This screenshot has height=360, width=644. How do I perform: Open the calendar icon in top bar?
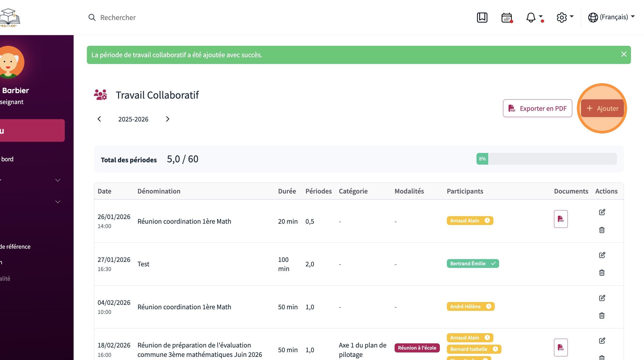pyautogui.click(x=506, y=18)
